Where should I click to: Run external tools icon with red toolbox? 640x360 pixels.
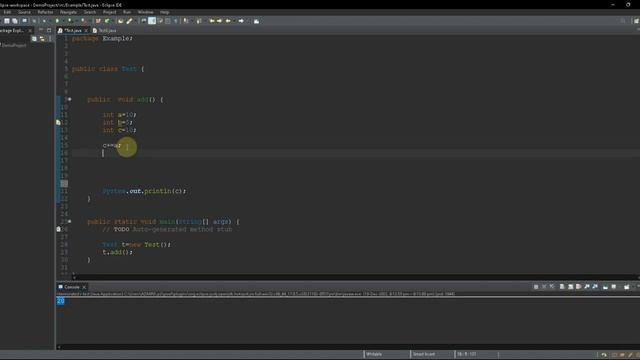(x=83, y=21)
